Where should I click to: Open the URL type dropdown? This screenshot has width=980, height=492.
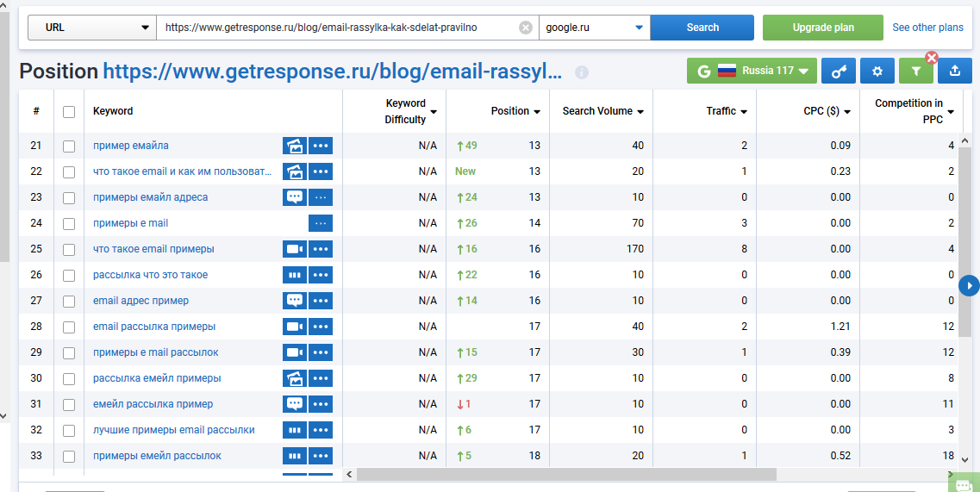[x=92, y=28]
